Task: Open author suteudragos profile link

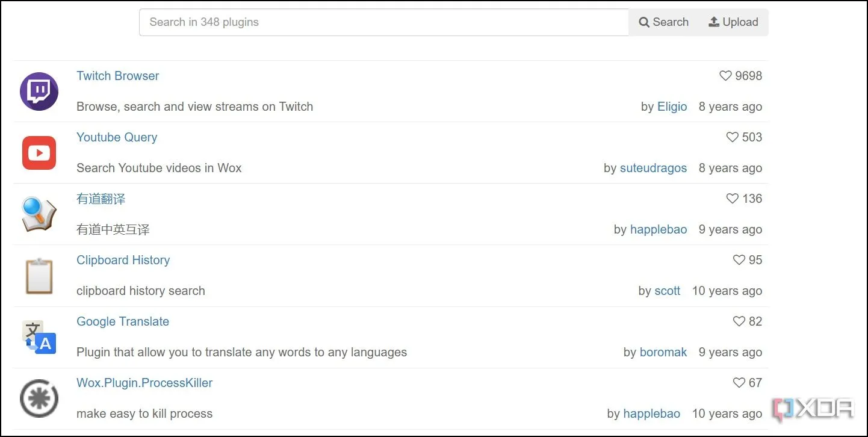Action: (654, 168)
